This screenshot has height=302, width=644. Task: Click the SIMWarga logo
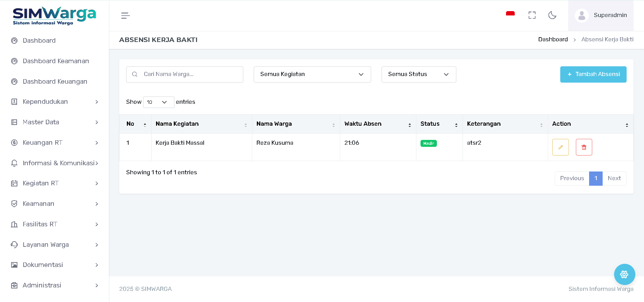[54, 16]
